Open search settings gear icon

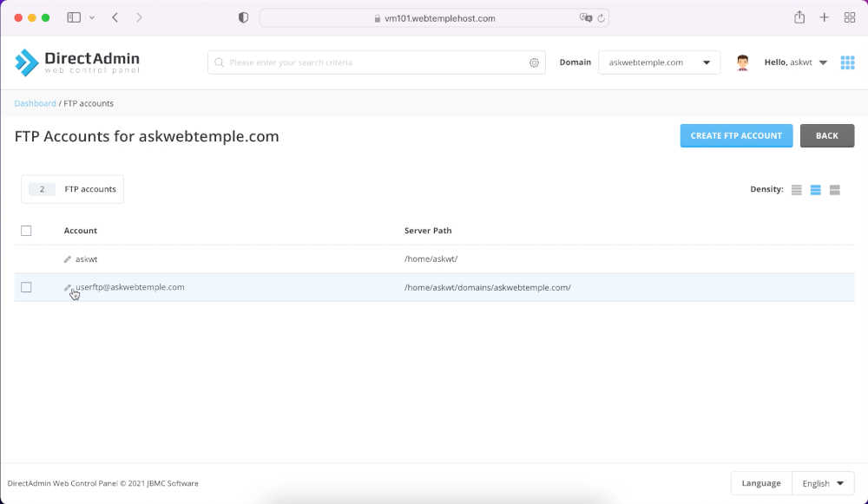pyautogui.click(x=534, y=62)
